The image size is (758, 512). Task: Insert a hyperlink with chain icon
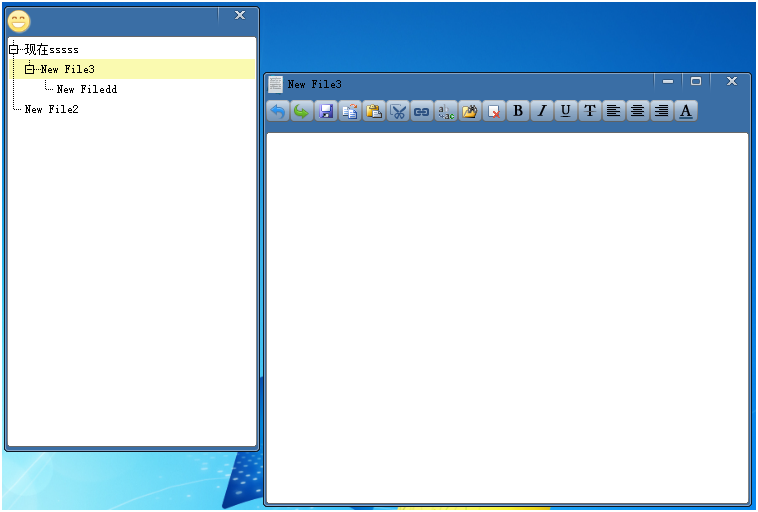click(422, 111)
